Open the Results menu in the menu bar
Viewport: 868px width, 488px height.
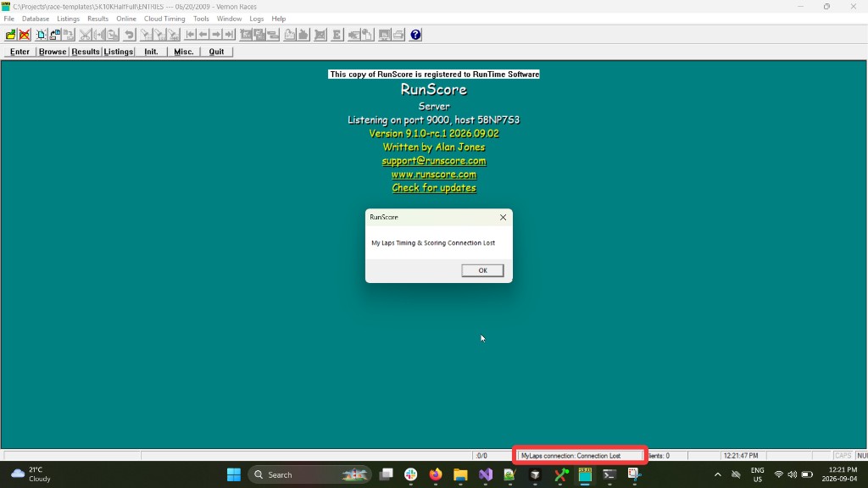click(98, 19)
